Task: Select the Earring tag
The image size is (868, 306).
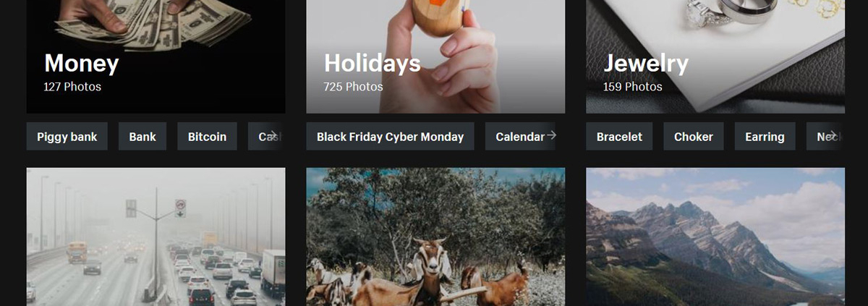Action: click(765, 136)
